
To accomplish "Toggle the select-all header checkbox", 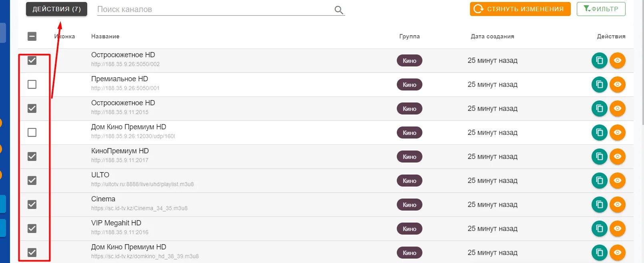I will click(x=32, y=36).
